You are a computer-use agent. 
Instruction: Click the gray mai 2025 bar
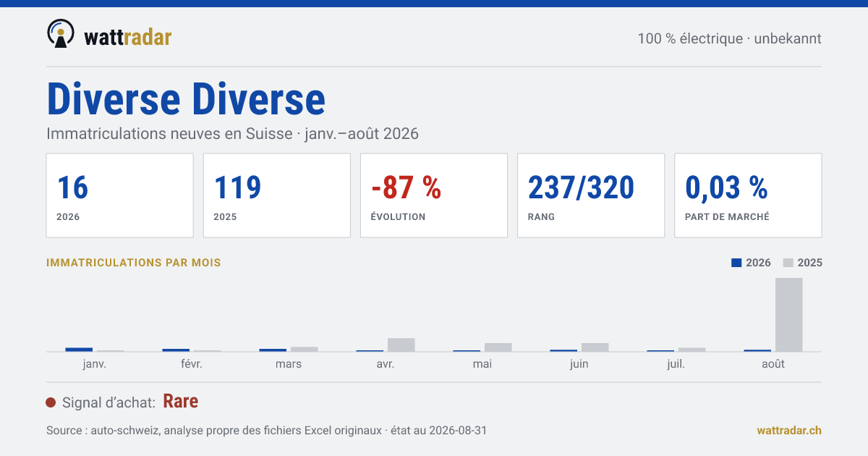[x=498, y=347]
